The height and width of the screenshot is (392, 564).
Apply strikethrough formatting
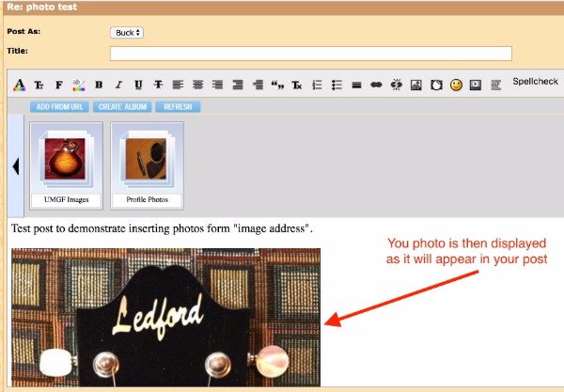tap(158, 85)
